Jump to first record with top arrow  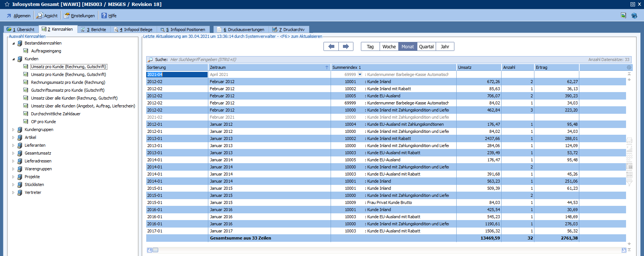click(x=629, y=74)
